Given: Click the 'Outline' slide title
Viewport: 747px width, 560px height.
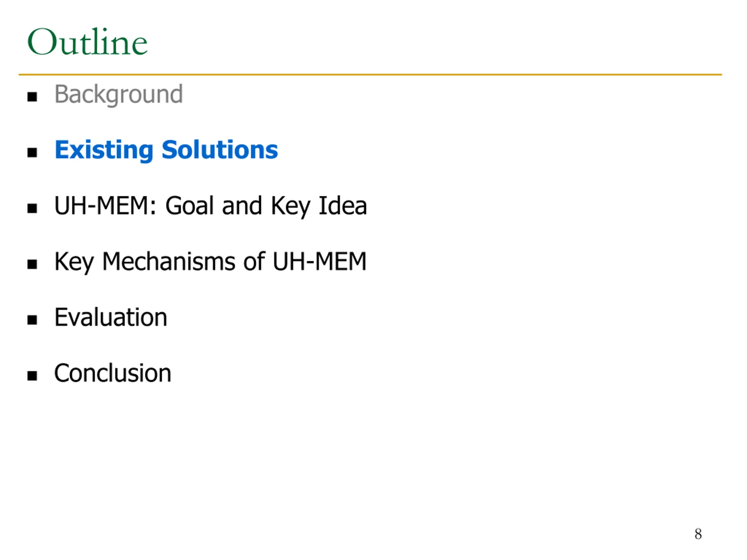Looking at the screenshot, I should click(87, 41).
